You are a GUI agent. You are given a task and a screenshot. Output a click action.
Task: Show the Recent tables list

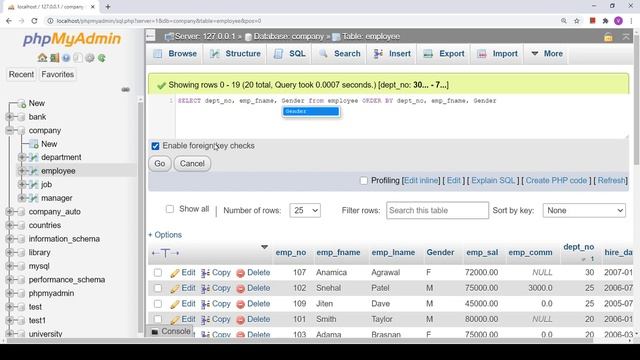[21, 74]
